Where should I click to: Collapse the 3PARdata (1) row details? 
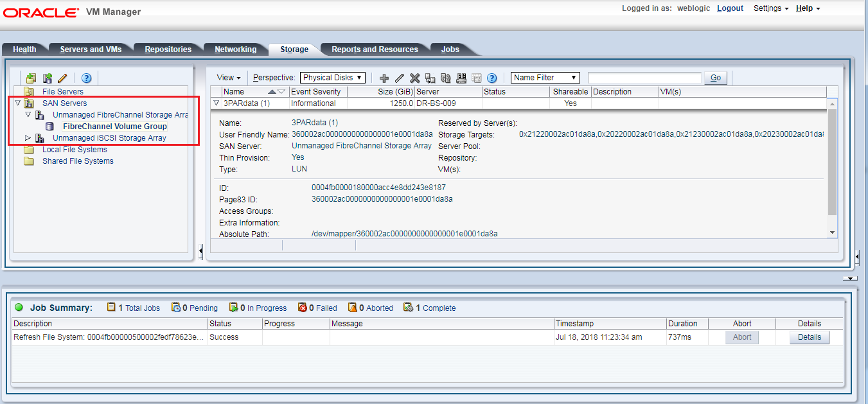(217, 103)
